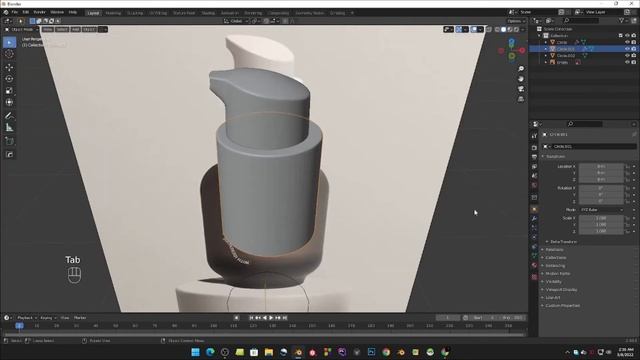Open the World properties tab icon
Image resolution: width=640 pixels, height=360 pixels.
point(534,185)
